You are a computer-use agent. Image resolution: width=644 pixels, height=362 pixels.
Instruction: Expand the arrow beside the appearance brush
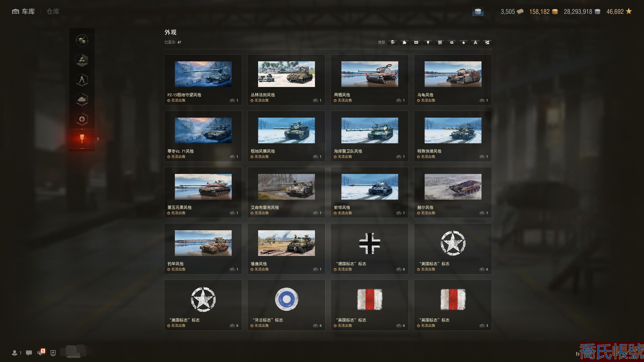[x=98, y=139]
